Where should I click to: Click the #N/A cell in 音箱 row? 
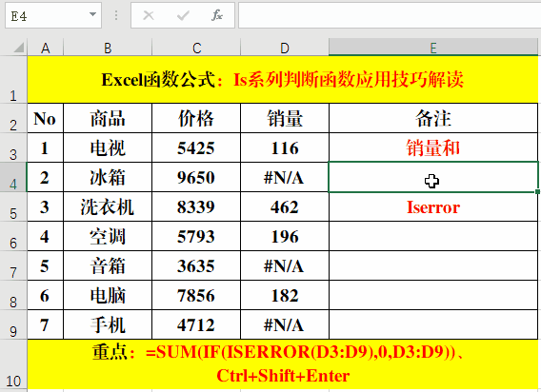[x=285, y=265]
